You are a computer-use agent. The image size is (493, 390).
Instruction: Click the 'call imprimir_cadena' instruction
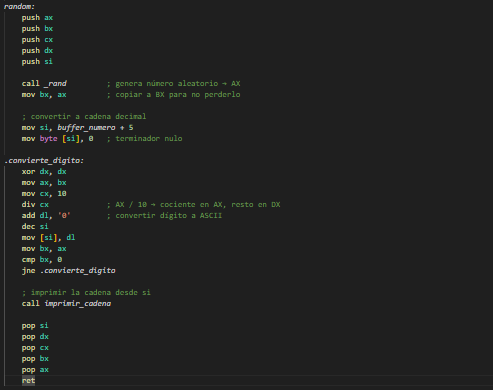[x=66, y=303]
